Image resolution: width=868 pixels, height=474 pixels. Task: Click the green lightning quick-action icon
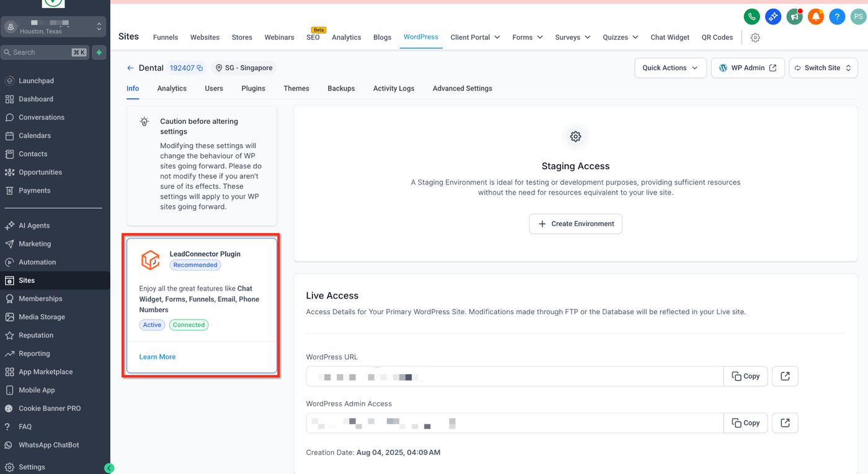click(x=99, y=53)
